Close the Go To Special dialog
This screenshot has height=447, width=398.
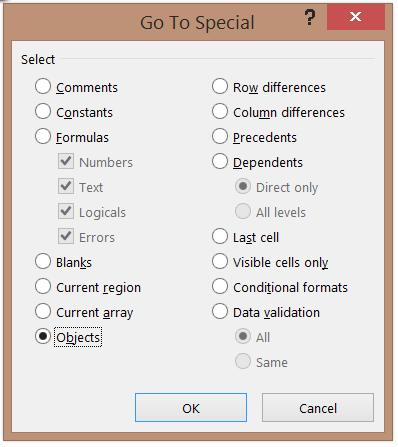tap(356, 17)
